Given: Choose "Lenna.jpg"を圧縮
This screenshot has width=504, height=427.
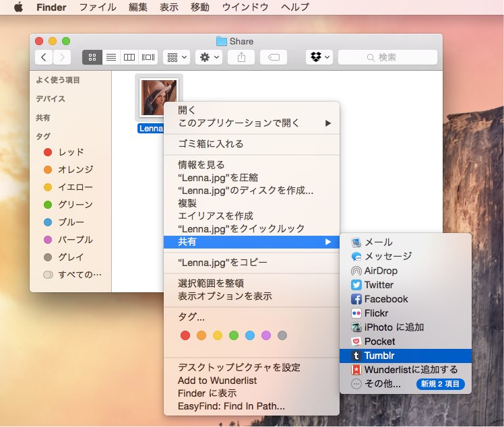Looking at the screenshot, I should point(251,178).
